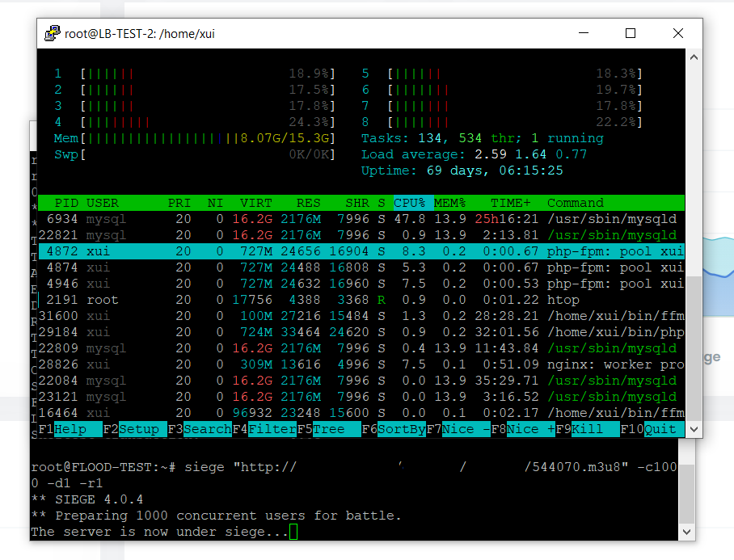This screenshot has width=734, height=560.
Task: Open F4 Filter in htop
Action: click(264, 429)
